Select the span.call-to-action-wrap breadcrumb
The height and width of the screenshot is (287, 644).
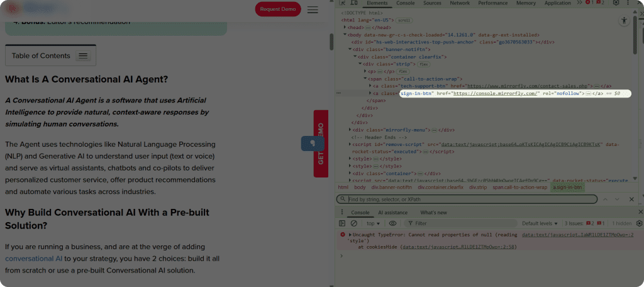tap(520, 187)
